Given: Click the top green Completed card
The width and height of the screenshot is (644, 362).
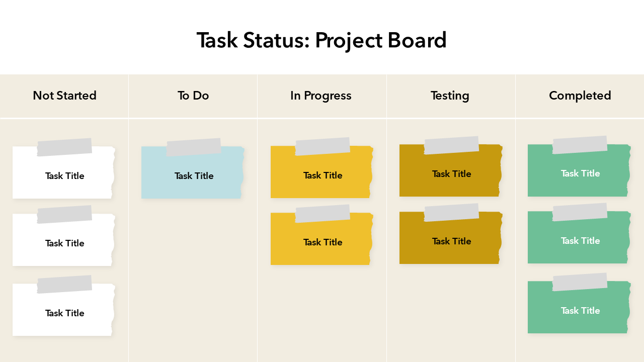Looking at the screenshot, I should click(x=580, y=173).
